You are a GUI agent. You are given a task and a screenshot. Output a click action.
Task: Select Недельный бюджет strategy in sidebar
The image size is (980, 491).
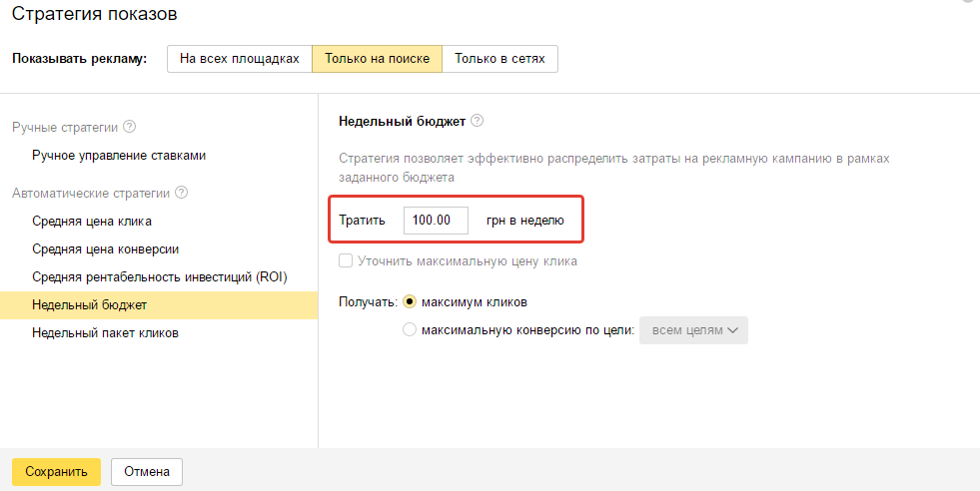click(x=159, y=304)
